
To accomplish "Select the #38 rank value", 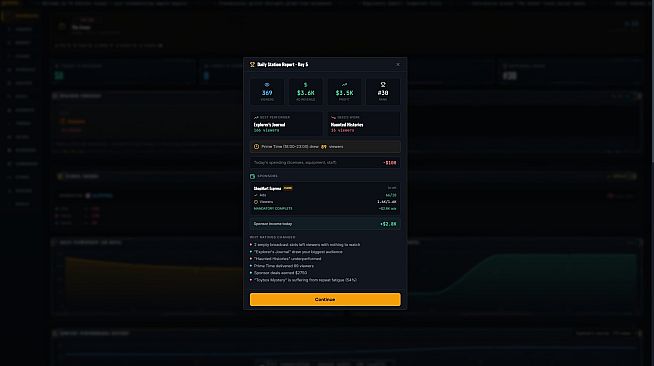I will (383, 93).
